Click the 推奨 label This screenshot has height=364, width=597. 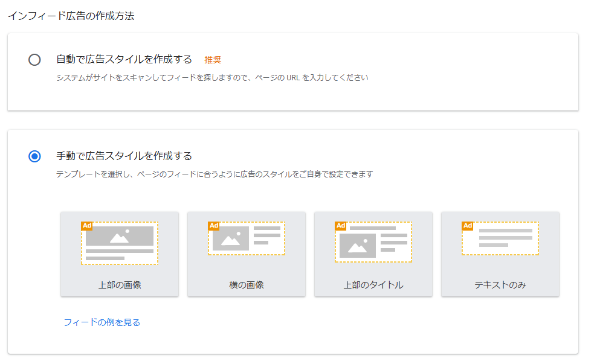[213, 60]
